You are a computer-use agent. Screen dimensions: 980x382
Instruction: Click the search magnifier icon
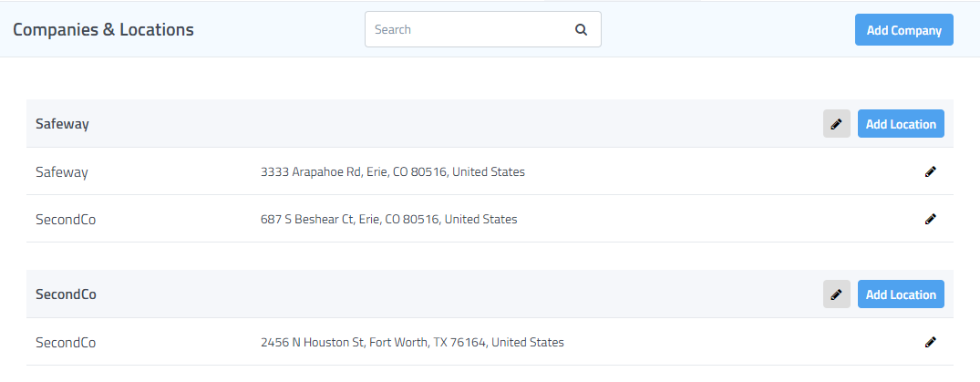581,29
